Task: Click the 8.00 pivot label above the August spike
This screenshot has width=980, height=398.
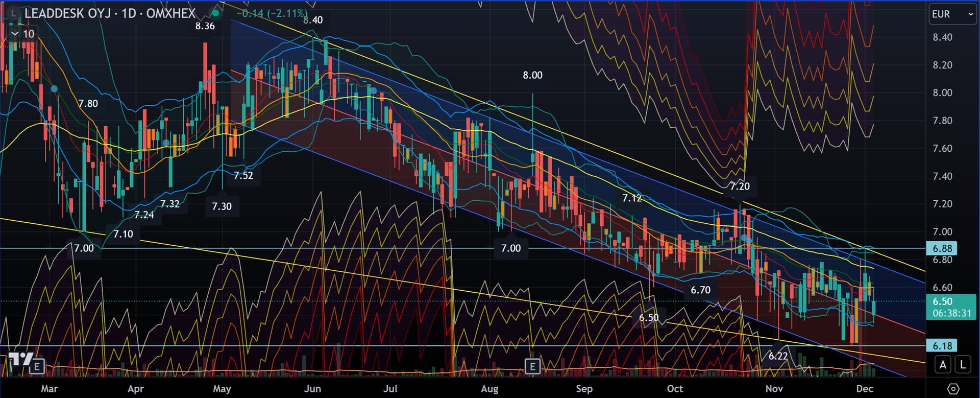Action: pos(532,75)
